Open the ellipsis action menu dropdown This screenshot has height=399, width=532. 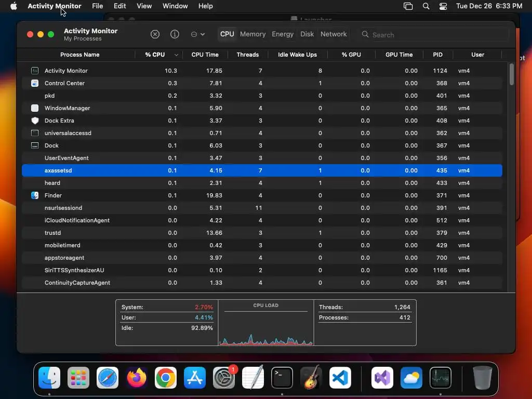[x=198, y=34]
